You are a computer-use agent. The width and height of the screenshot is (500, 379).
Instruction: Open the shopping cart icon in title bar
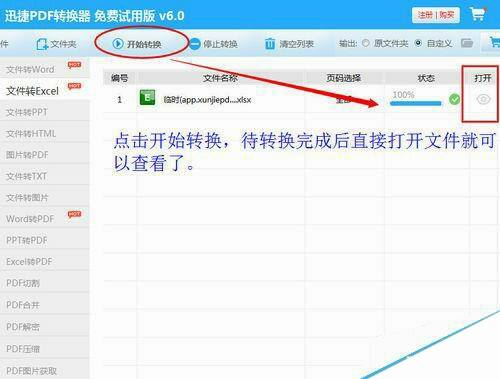478,14
